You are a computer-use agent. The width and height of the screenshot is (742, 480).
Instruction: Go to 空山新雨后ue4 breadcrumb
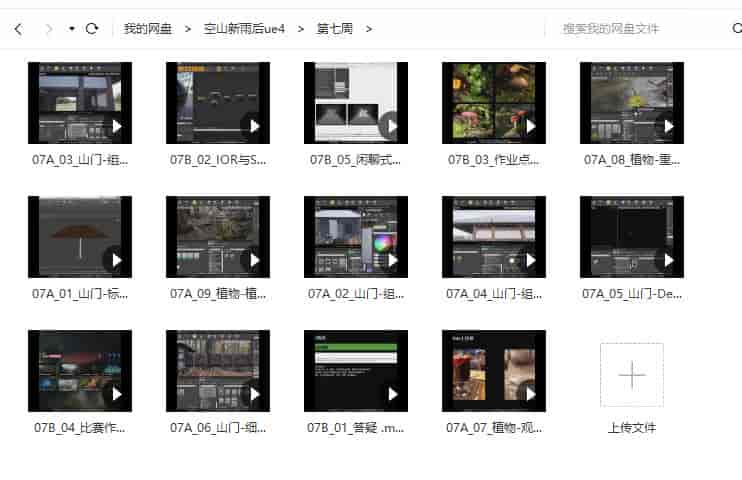click(x=244, y=29)
